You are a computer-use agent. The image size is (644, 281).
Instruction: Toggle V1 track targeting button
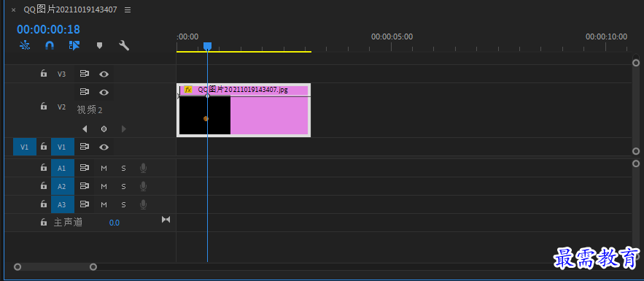click(x=63, y=147)
